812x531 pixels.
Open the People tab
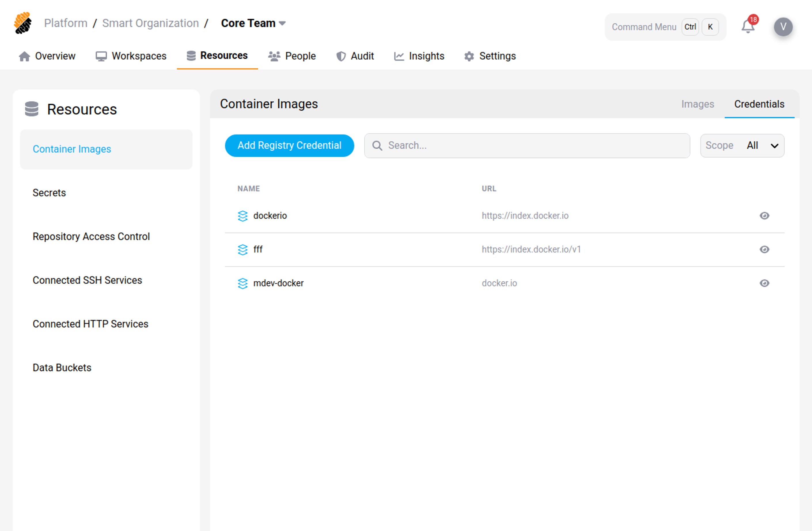[292, 56]
